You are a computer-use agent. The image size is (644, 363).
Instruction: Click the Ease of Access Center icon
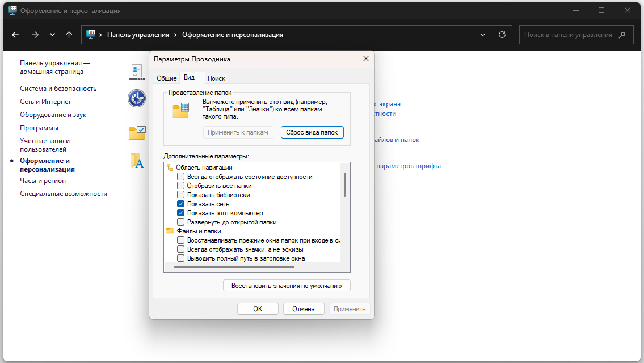coord(137,98)
